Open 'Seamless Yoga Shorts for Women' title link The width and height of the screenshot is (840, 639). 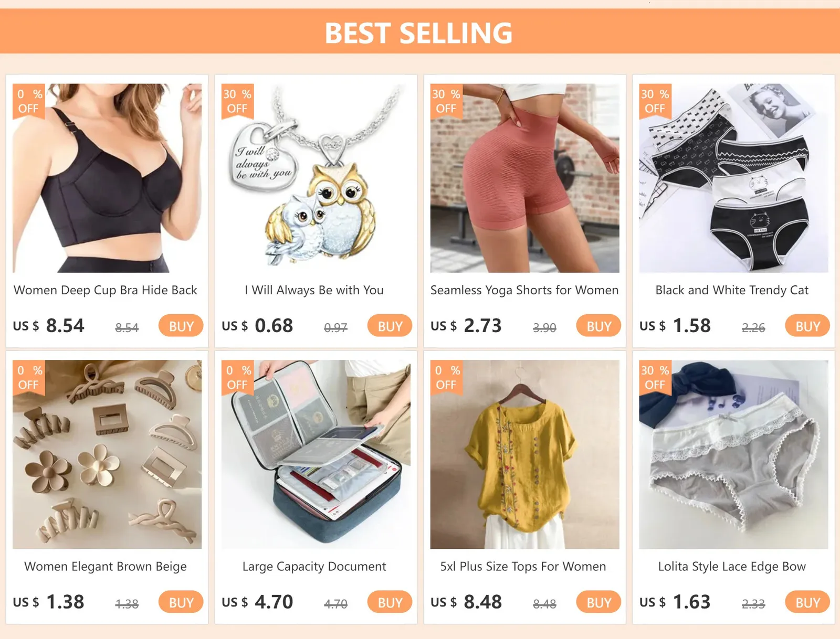[x=524, y=290]
